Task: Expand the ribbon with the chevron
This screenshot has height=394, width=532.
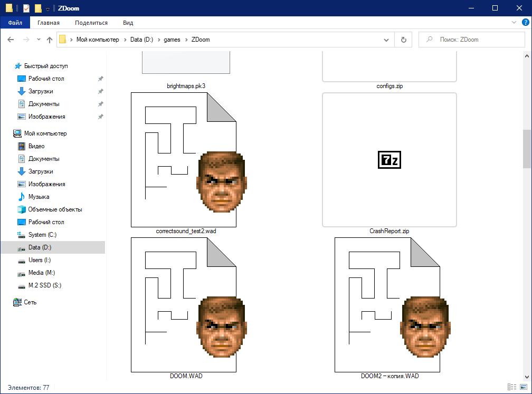Action: click(x=514, y=22)
